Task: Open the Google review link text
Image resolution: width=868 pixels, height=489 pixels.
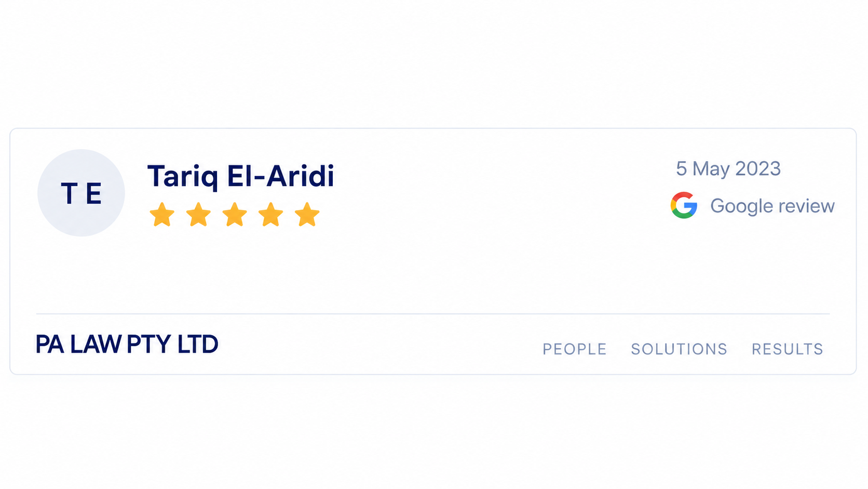Action: [x=772, y=206]
